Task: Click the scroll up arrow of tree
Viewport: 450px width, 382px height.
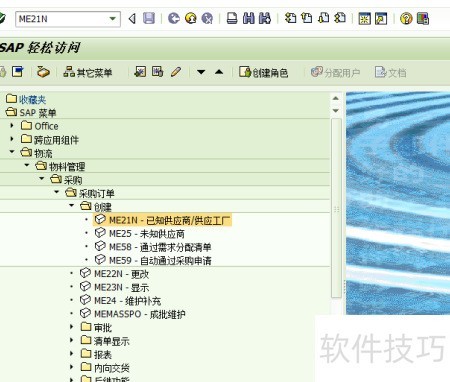Action: coord(336,98)
